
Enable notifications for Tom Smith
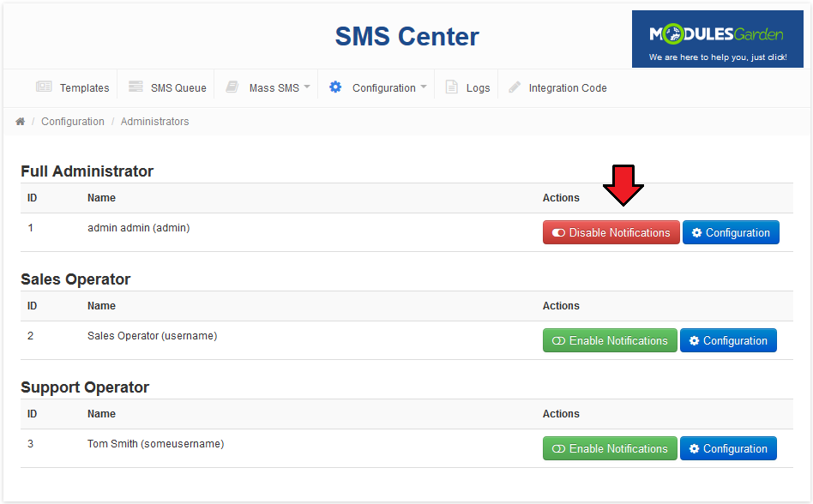point(610,448)
